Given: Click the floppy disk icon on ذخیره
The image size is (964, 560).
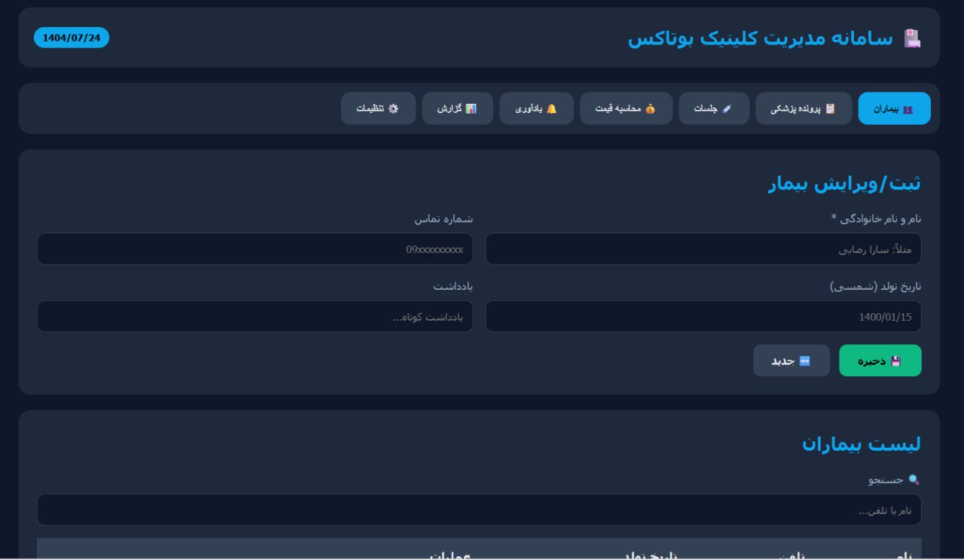Looking at the screenshot, I should tap(895, 361).
